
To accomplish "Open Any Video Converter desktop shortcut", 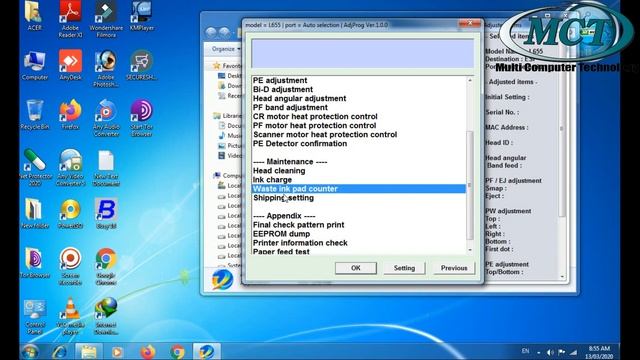I will point(70,167).
